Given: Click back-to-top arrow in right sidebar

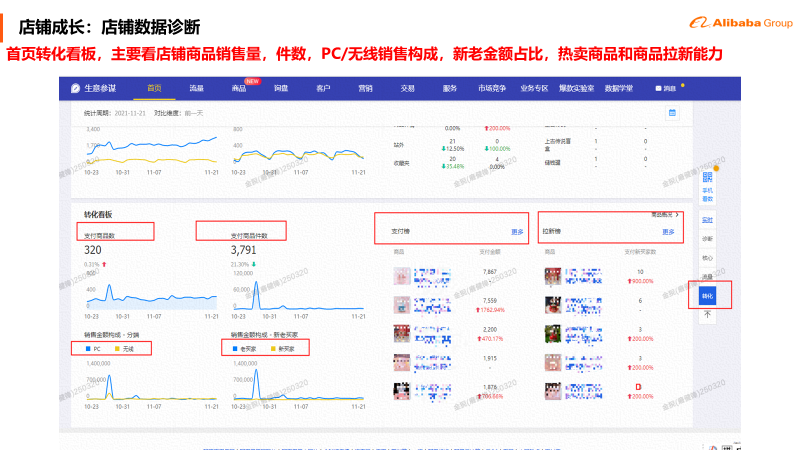Looking at the screenshot, I should (x=707, y=314).
